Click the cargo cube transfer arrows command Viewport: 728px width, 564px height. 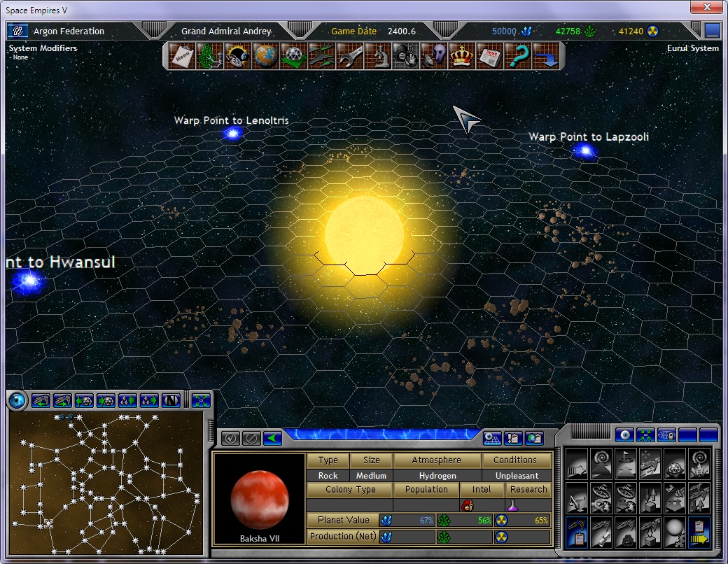click(650, 498)
